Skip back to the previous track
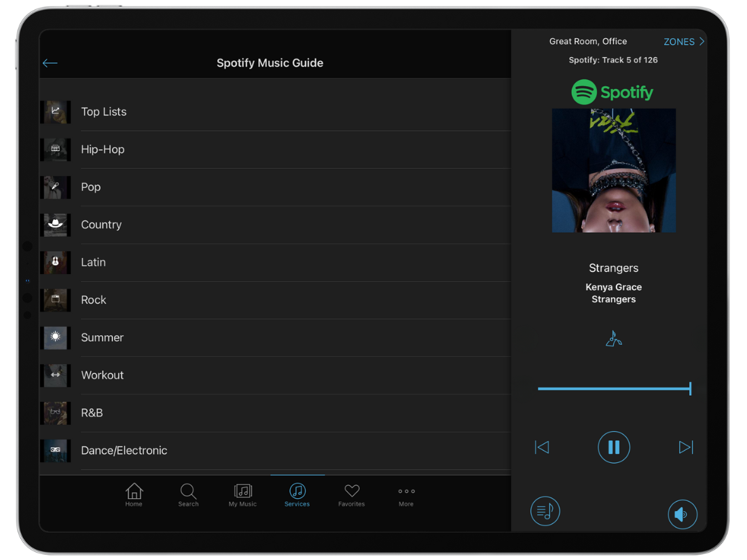The height and width of the screenshot is (560, 747). click(x=541, y=447)
